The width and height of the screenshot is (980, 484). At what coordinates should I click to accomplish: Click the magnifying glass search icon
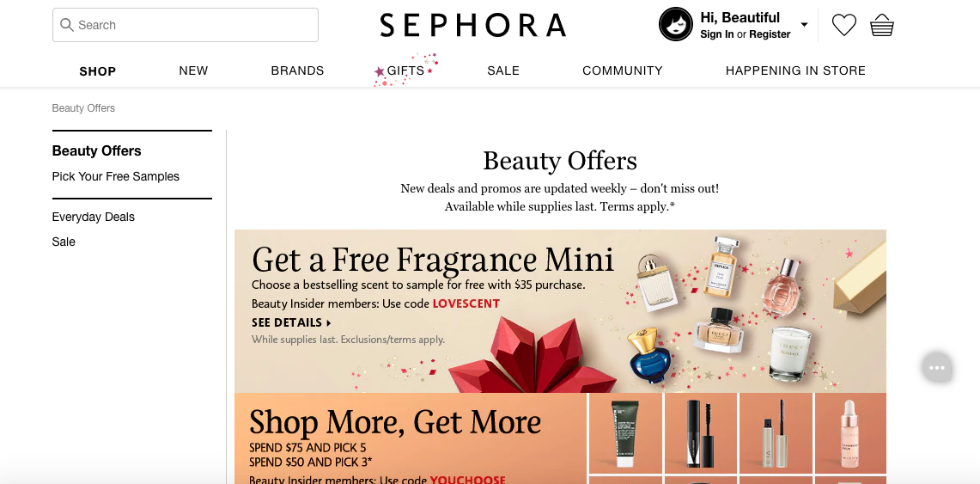click(x=66, y=25)
